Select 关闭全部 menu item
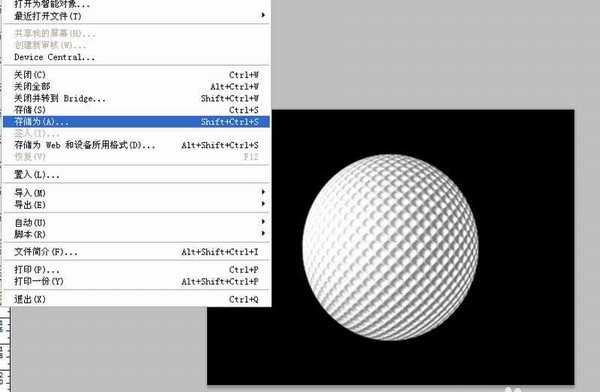The image size is (600, 392). pyautogui.click(x=136, y=87)
